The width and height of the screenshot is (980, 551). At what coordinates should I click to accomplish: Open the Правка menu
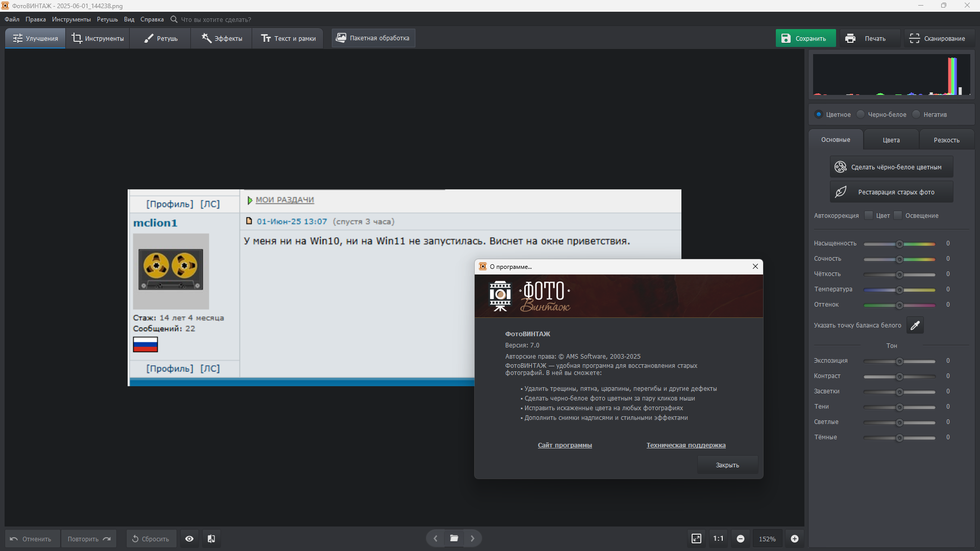[x=36, y=19]
